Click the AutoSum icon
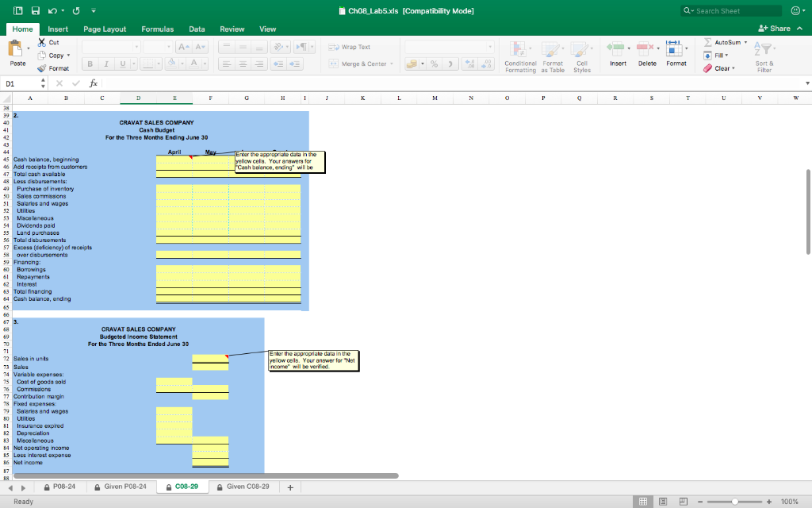The width and height of the screenshot is (812, 508). click(708, 42)
